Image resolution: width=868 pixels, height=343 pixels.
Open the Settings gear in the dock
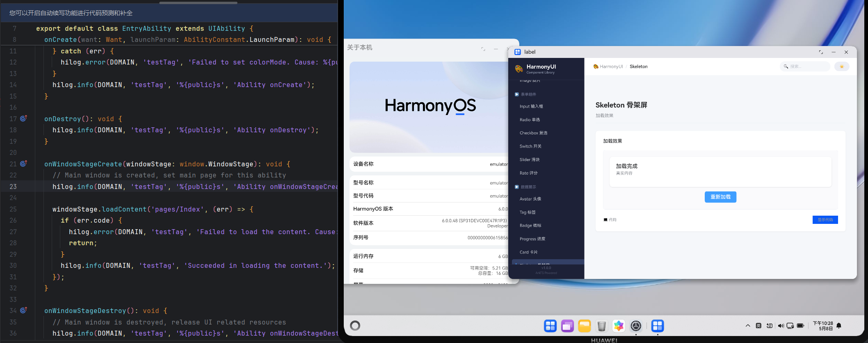coord(636,326)
